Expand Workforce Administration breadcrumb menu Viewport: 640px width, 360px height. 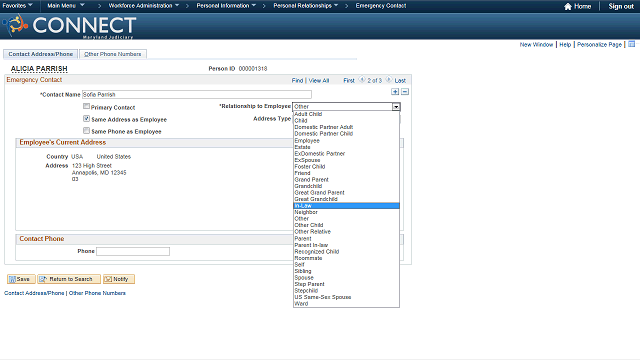click(144, 6)
